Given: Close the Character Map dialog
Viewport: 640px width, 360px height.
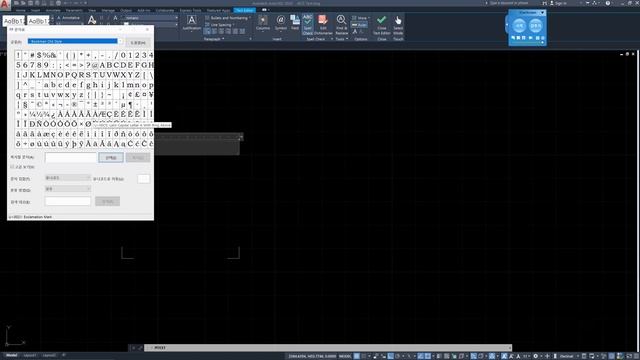Looking at the screenshot, I should click(147, 29).
